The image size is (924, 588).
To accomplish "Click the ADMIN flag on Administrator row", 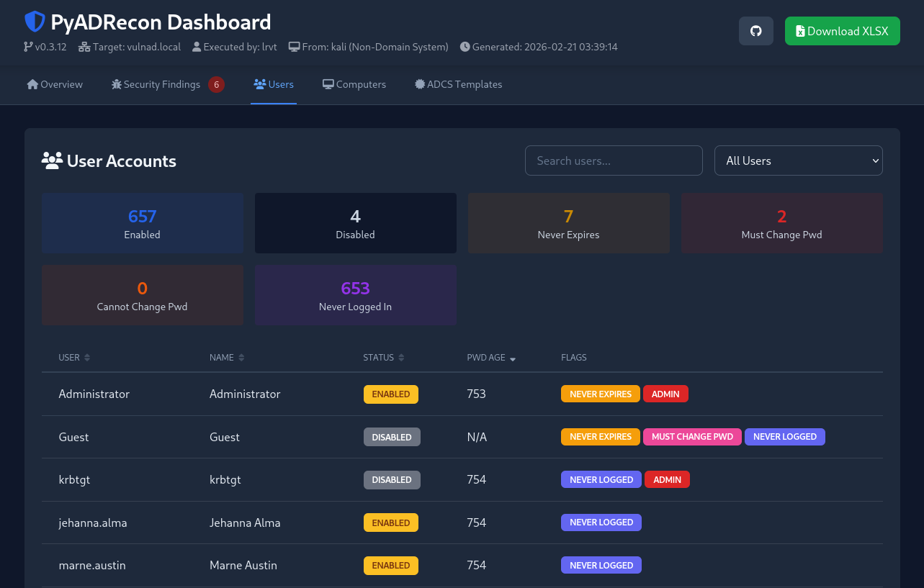I will [x=665, y=394].
